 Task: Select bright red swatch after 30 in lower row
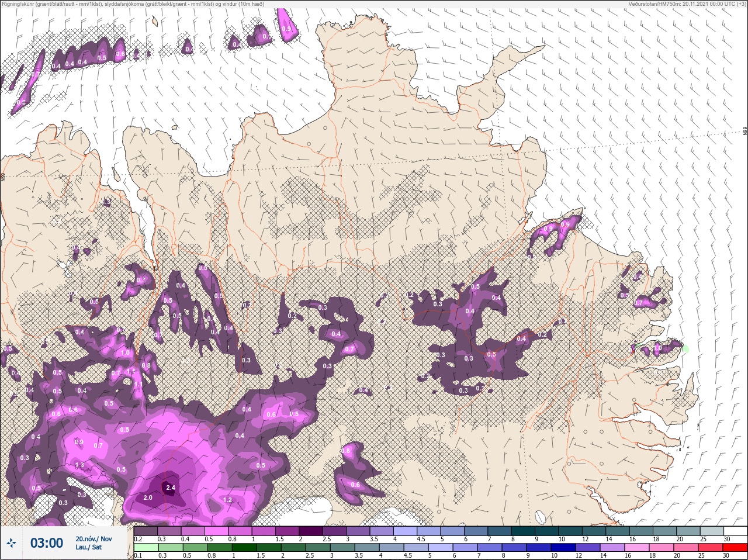735,547
